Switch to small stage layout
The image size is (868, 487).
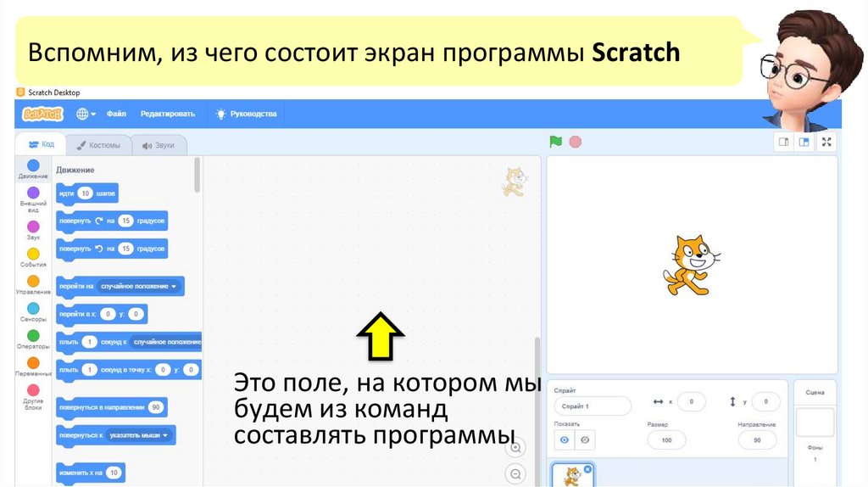pos(784,143)
